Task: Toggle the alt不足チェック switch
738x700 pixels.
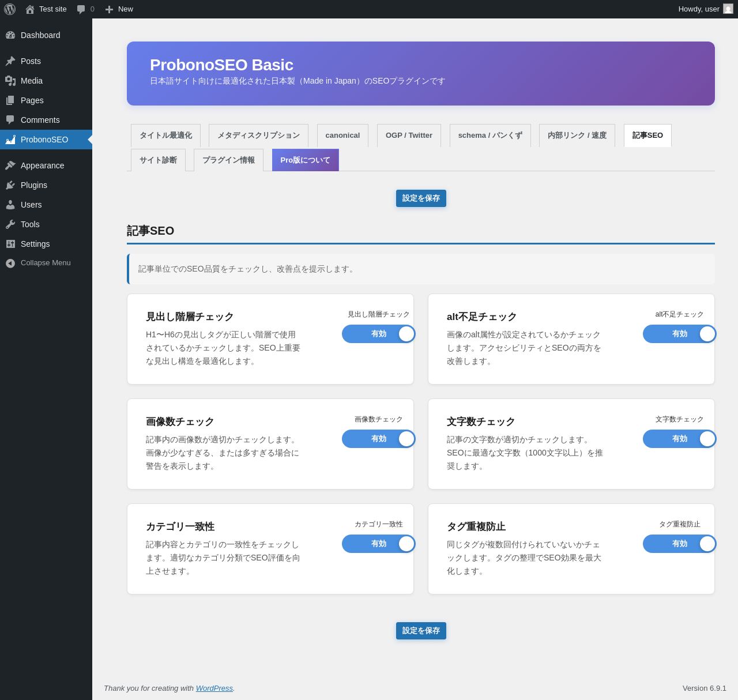Action: click(679, 334)
